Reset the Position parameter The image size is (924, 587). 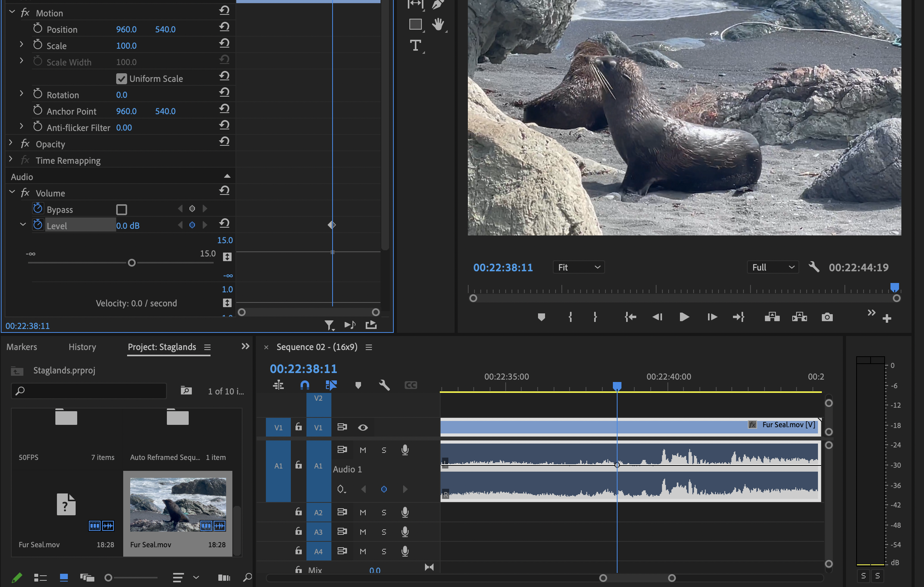click(x=224, y=27)
